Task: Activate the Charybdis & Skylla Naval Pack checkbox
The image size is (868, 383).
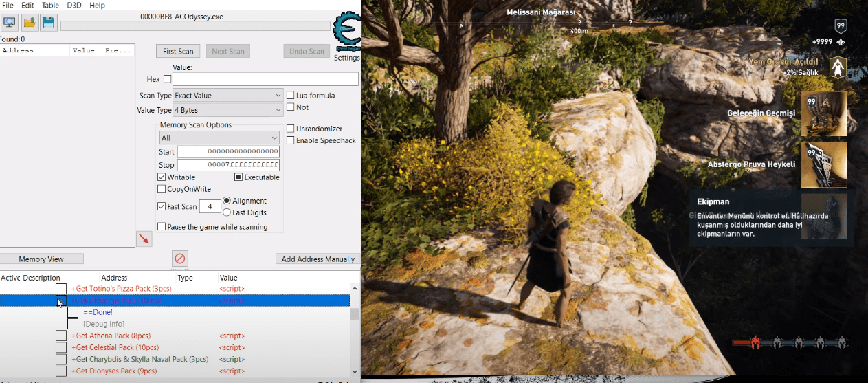Action: [61, 359]
